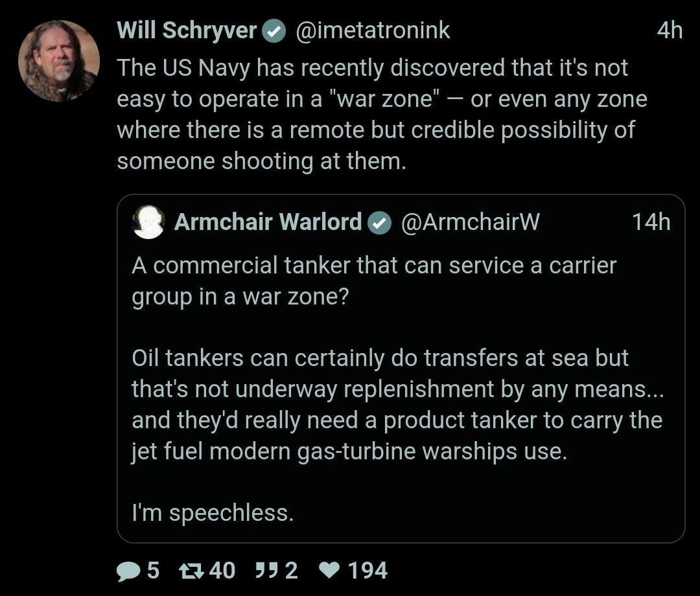The height and width of the screenshot is (596, 700).
Task: Click the 4h timestamp
Action: click(669, 30)
